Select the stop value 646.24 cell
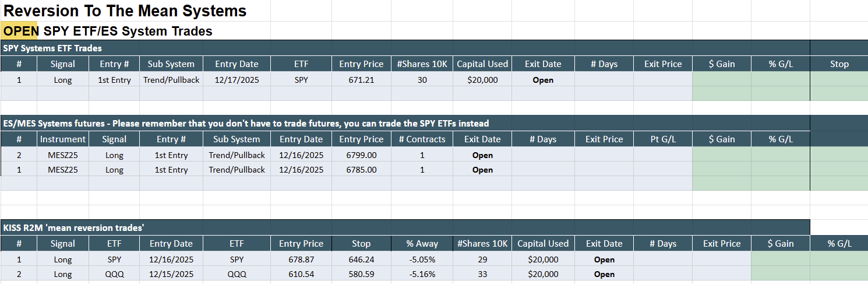868x284 pixels. [x=361, y=260]
